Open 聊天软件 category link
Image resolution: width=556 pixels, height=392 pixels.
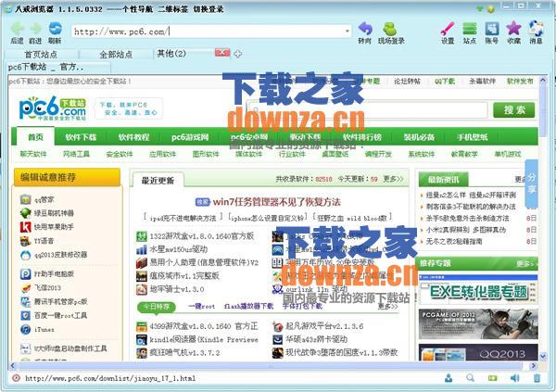33,154
